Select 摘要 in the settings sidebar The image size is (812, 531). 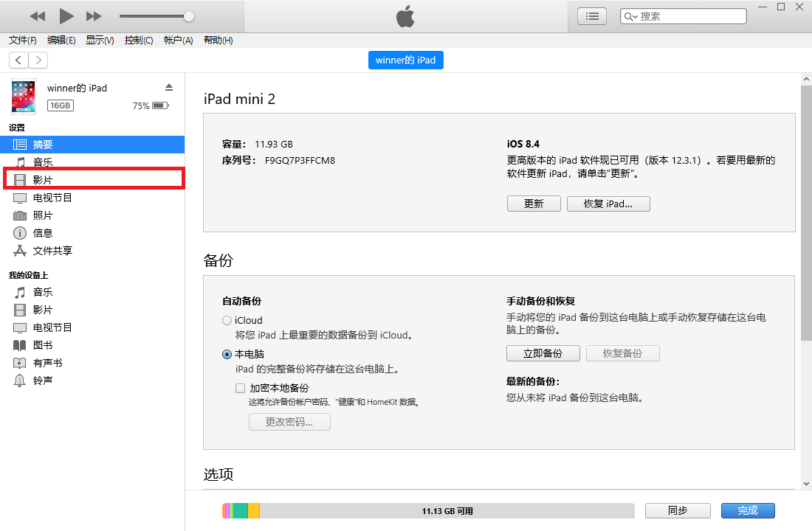92,145
